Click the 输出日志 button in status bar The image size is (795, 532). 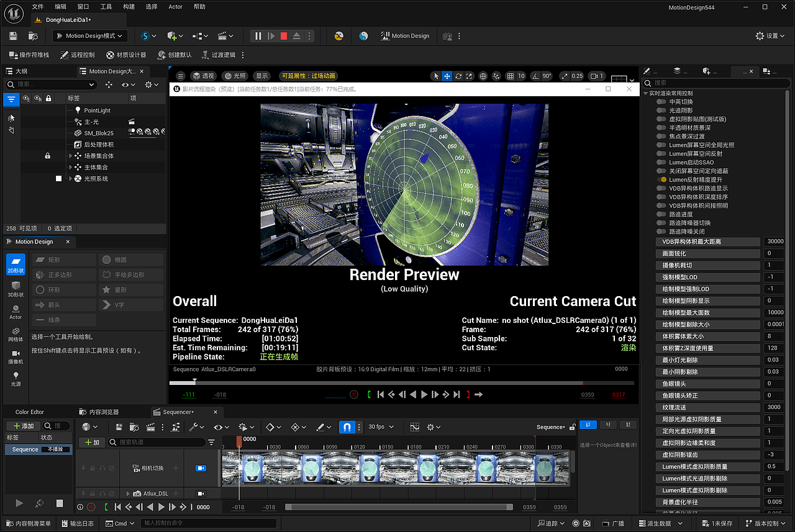coord(78,523)
